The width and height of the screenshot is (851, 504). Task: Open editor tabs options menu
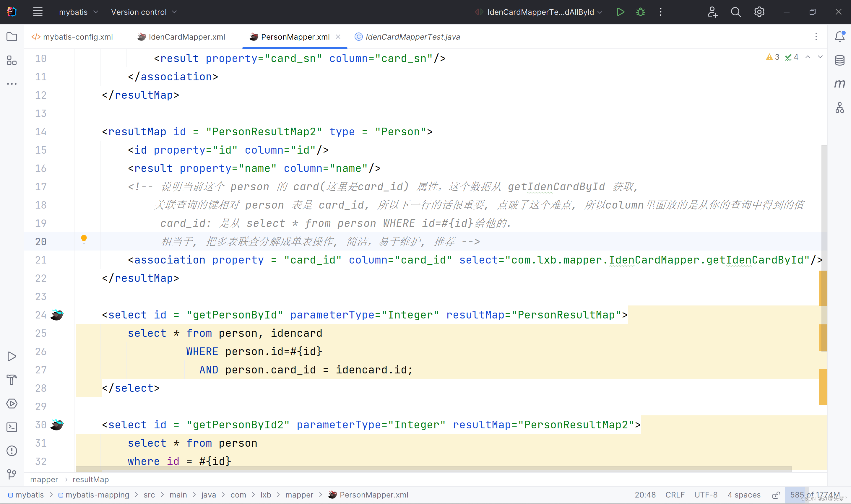click(816, 37)
